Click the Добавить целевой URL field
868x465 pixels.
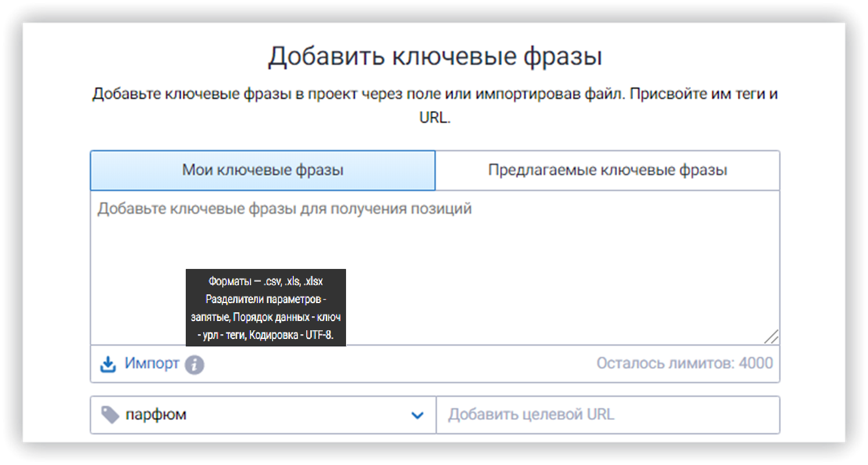pos(608,415)
